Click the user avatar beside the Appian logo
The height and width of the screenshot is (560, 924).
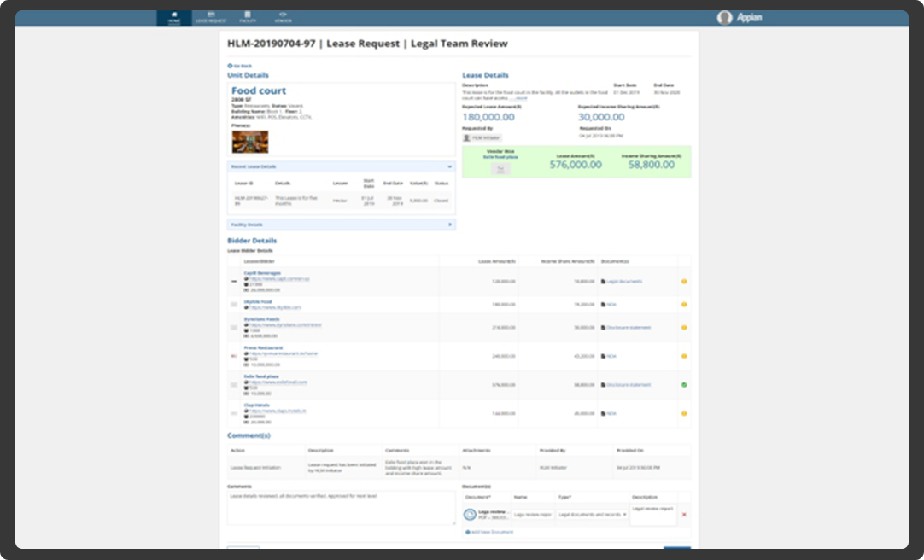tap(727, 16)
